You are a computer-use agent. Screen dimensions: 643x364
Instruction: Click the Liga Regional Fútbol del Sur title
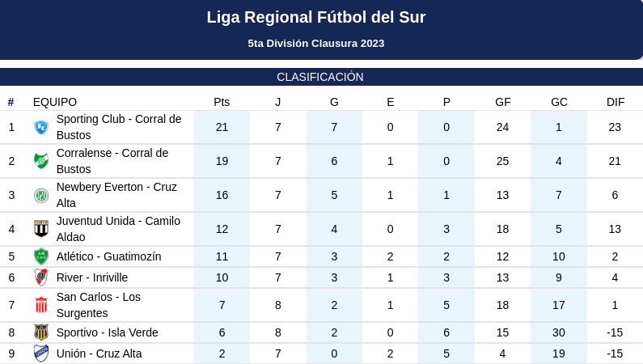pyautogui.click(x=316, y=17)
